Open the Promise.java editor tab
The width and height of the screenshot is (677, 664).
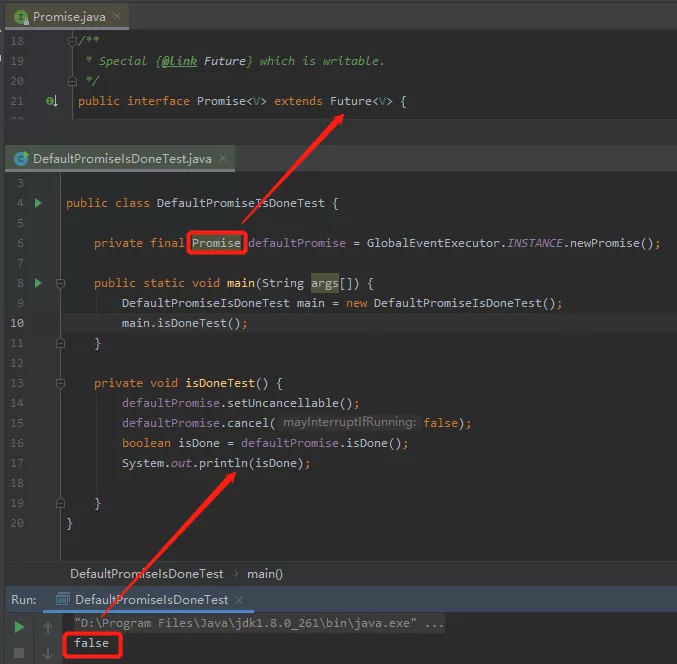[67, 17]
